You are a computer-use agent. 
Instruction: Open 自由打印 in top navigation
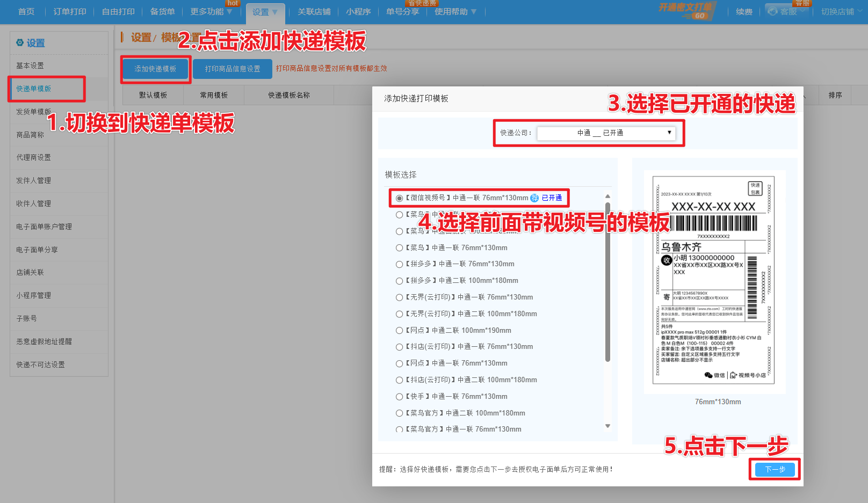click(118, 12)
